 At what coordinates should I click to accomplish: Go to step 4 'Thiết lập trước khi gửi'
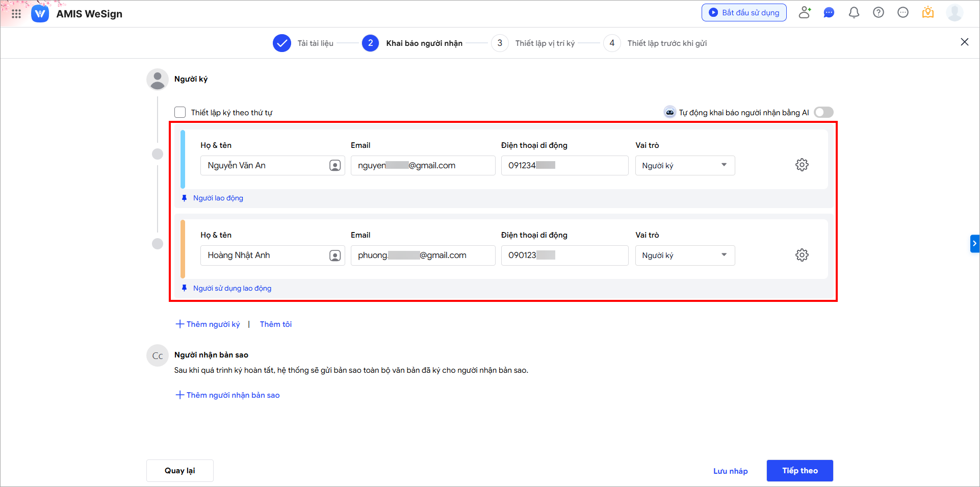tap(666, 43)
